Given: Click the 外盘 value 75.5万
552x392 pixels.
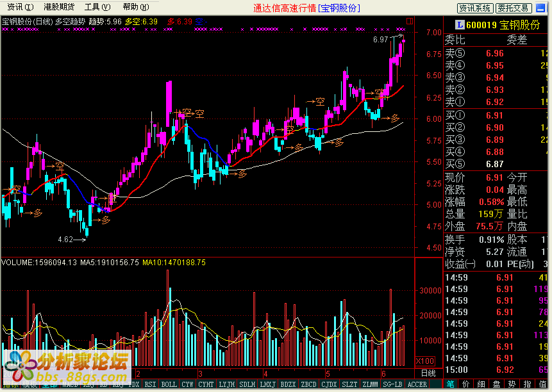Looking at the screenshot, I should click(490, 226).
